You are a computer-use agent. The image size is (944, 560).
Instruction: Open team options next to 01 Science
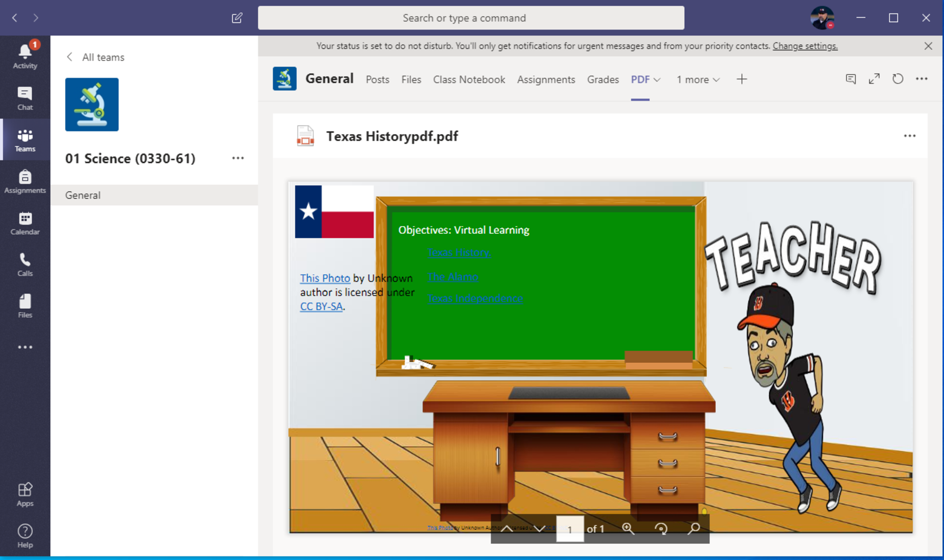point(238,158)
